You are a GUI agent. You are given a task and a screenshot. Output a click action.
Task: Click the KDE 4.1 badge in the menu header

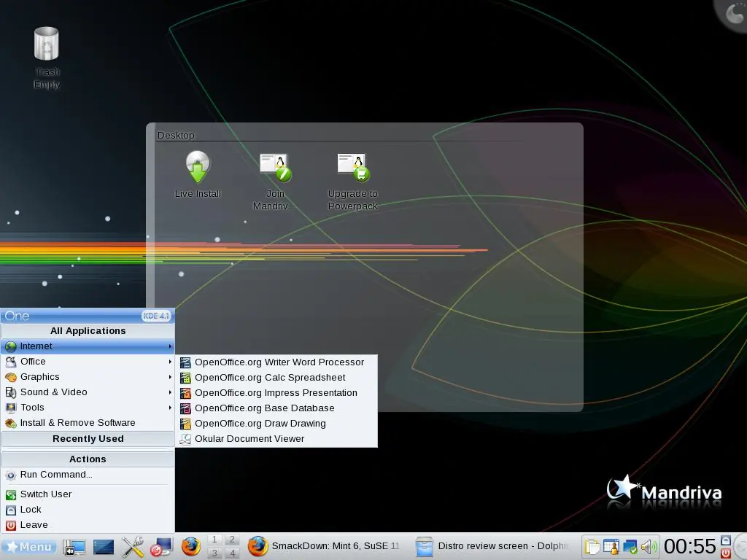point(156,316)
